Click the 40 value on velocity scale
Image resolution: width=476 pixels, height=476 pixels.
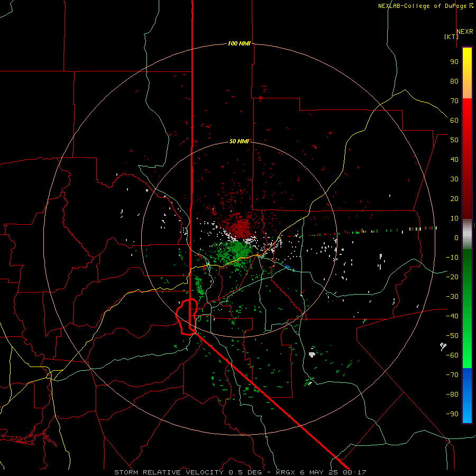(x=454, y=160)
